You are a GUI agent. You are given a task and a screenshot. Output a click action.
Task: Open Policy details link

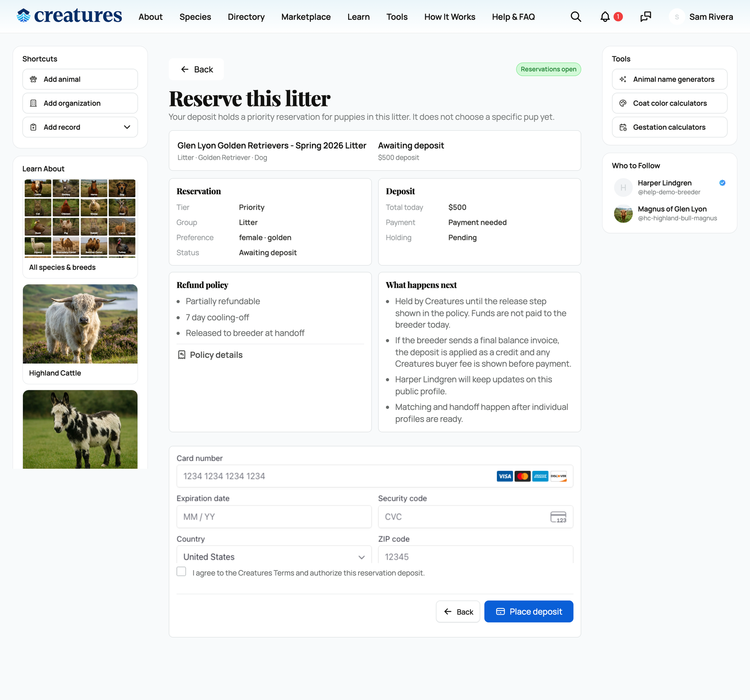click(x=210, y=355)
